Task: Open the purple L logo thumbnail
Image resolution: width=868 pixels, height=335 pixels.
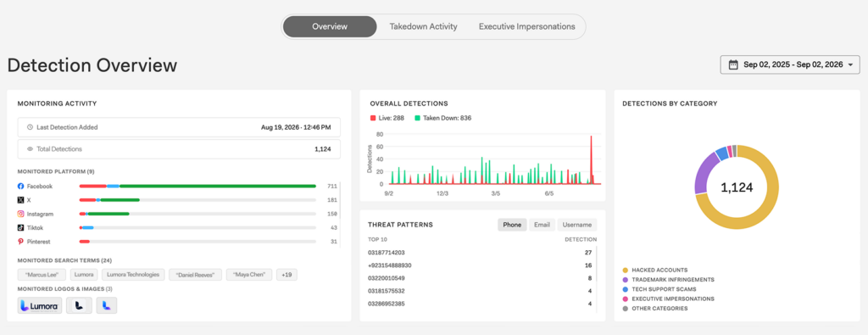Action: [106, 305]
